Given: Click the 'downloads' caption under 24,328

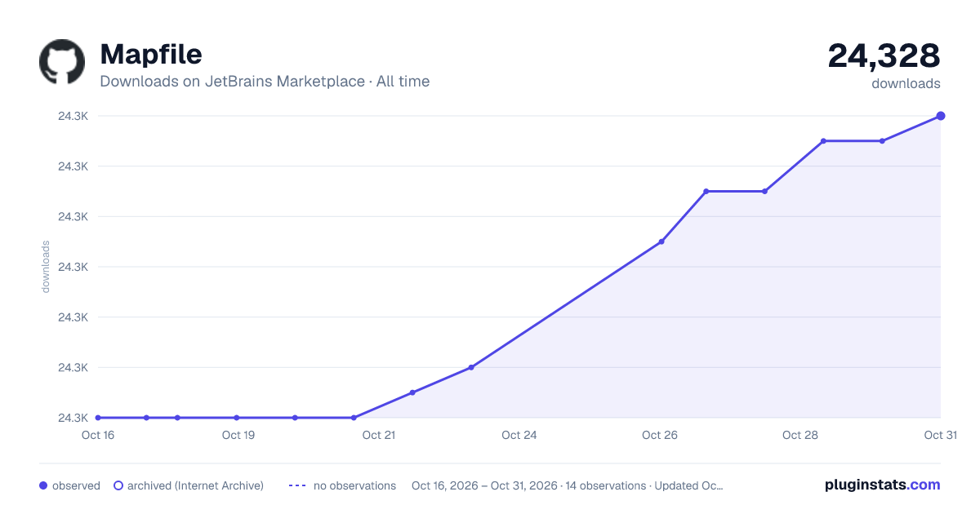Looking at the screenshot, I should tap(906, 83).
